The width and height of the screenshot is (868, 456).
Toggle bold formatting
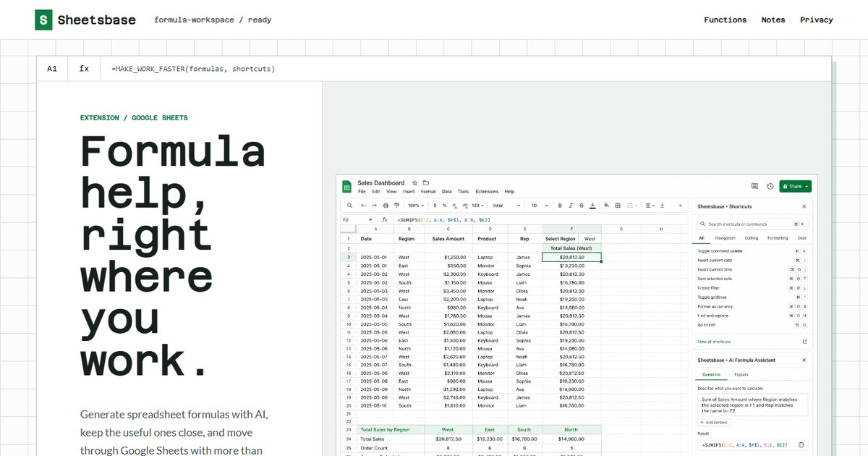560,206
